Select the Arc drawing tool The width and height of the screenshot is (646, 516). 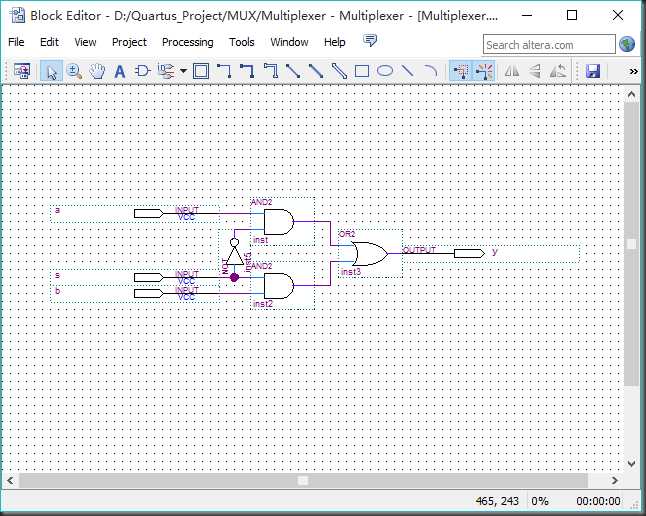(431, 71)
